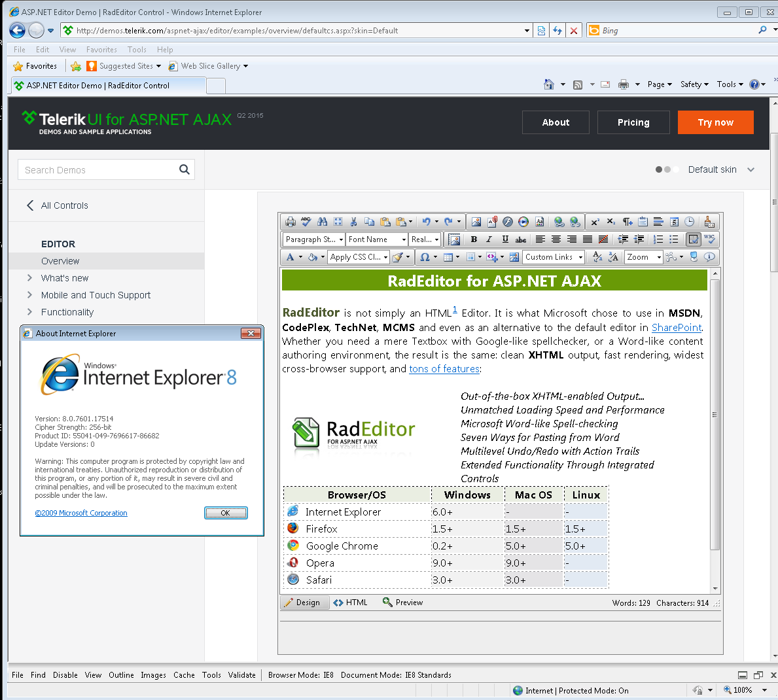Click the Insert Table icon

pos(448,257)
